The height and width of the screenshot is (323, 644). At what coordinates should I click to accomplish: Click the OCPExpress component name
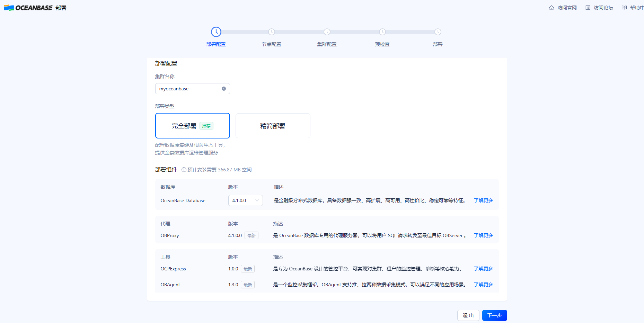click(173, 269)
